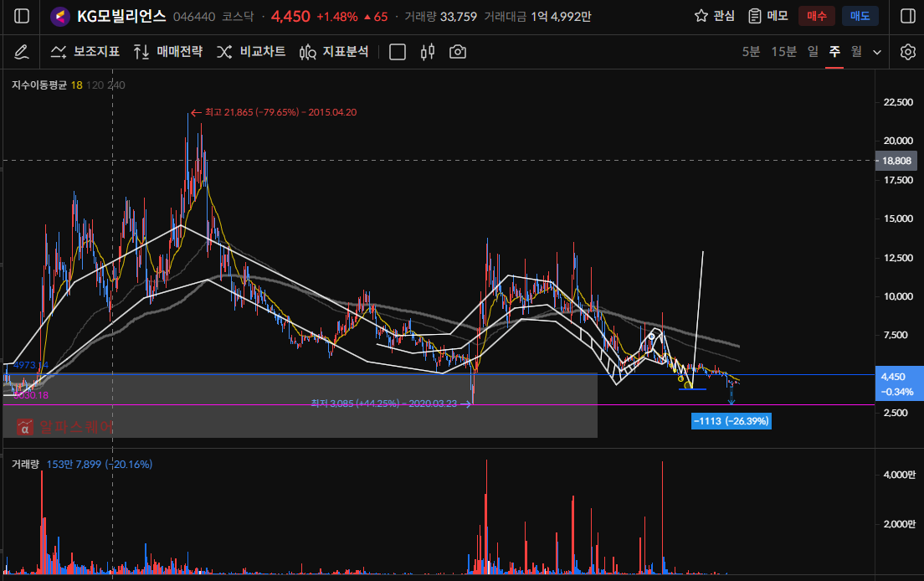Click the 알파스퀘어 logo
The image size is (924, 581).
[64, 426]
